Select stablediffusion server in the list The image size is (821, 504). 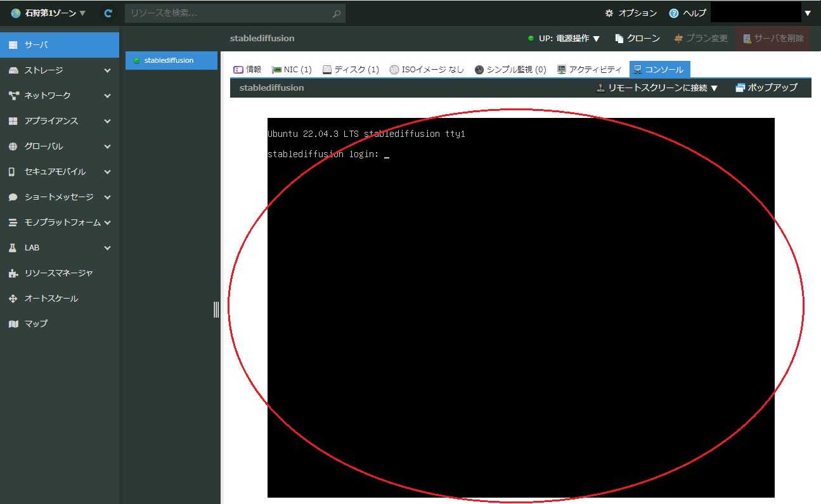(x=169, y=61)
